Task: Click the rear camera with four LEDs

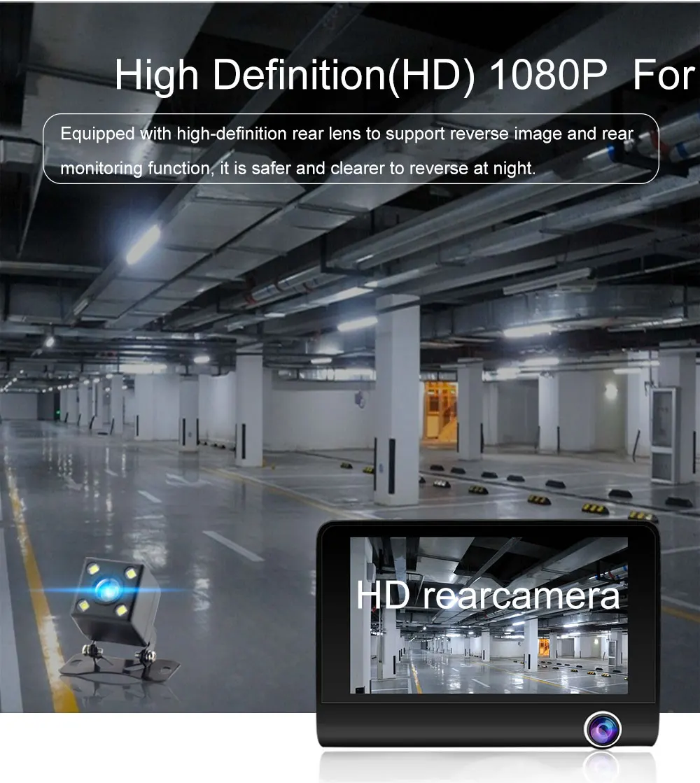Action: 119,619
